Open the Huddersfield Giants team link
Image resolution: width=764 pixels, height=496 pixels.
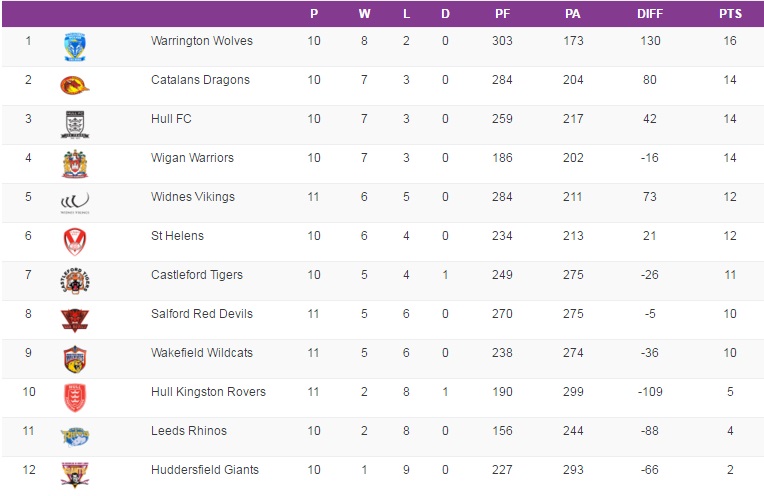[205, 470]
